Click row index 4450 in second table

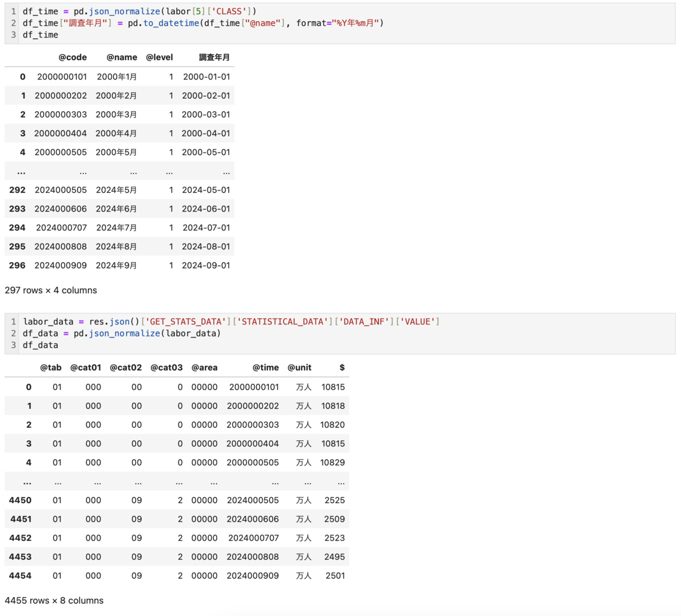[20, 500]
